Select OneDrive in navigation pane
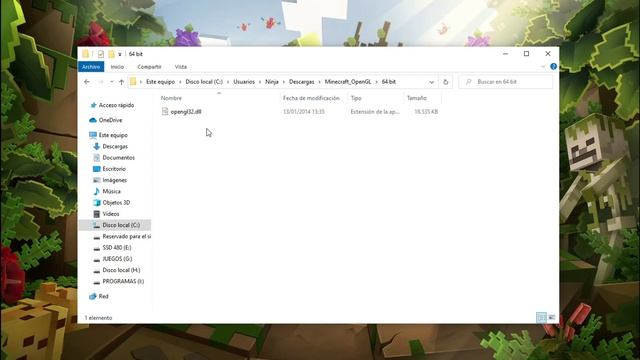The width and height of the screenshot is (640, 360). [x=110, y=120]
